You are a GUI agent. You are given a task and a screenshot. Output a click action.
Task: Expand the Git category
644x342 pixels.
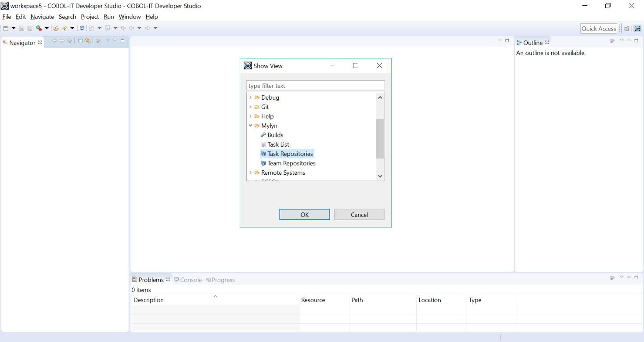[x=251, y=107]
